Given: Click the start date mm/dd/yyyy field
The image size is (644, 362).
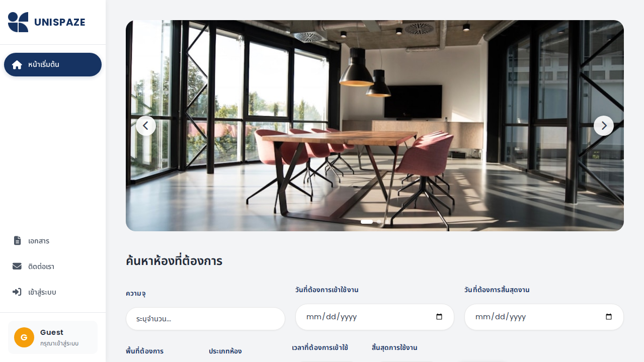Looking at the screenshot, I should (x=374, y=317).
